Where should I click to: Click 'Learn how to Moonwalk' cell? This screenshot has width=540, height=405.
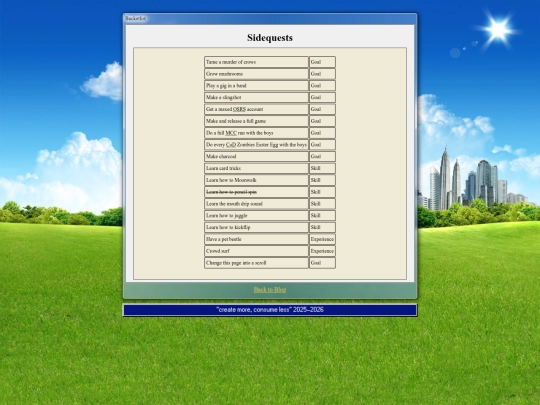pyautogui.click(x=256, y=180)
